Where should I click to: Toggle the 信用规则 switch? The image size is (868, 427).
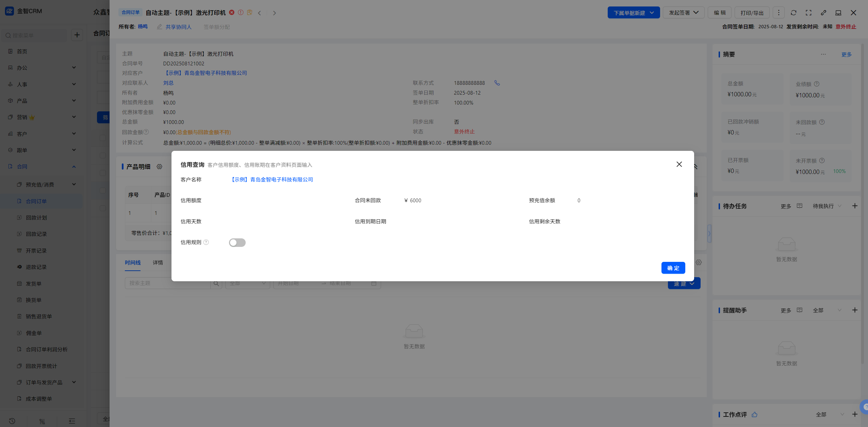[237, 242]
